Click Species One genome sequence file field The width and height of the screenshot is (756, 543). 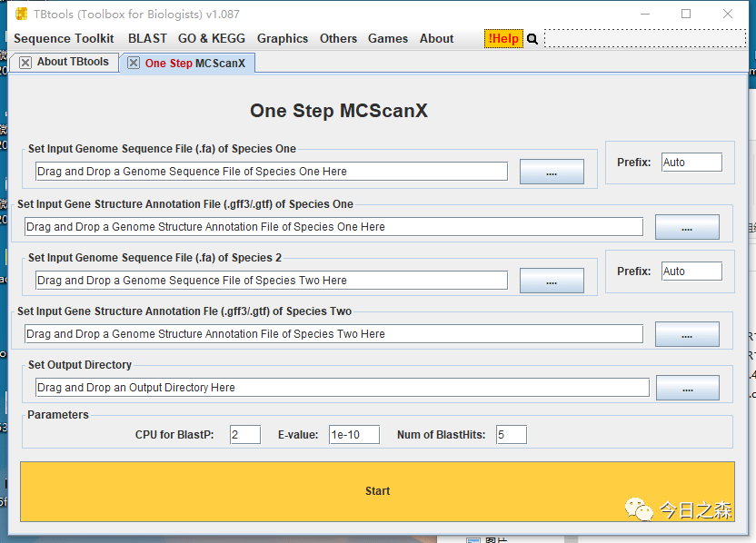(272, 172)
